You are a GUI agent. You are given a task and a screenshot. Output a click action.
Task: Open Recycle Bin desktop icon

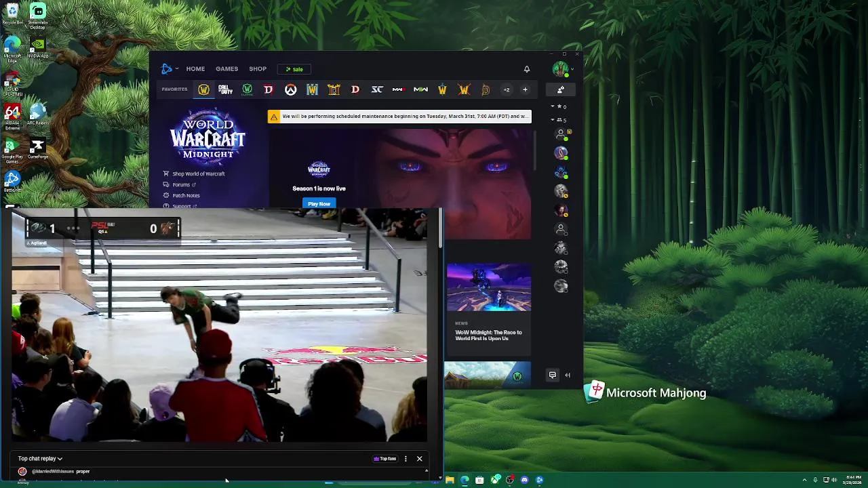[12, 14]
